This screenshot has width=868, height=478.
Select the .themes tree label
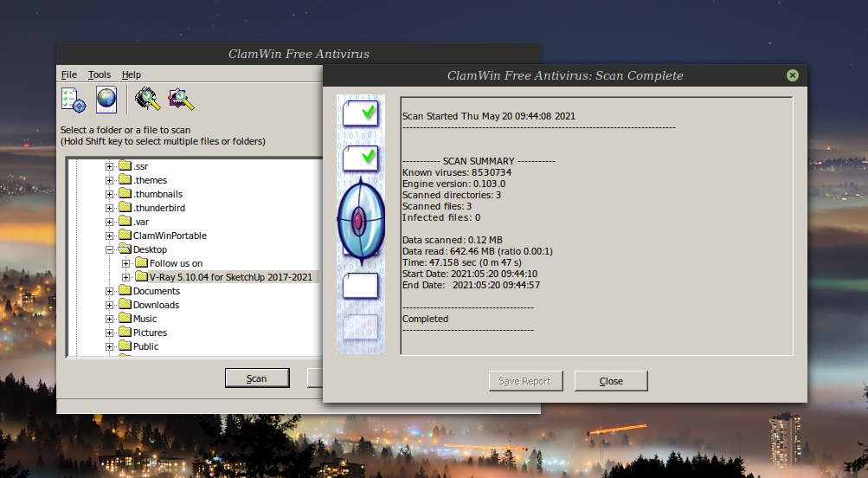point(150,180)
